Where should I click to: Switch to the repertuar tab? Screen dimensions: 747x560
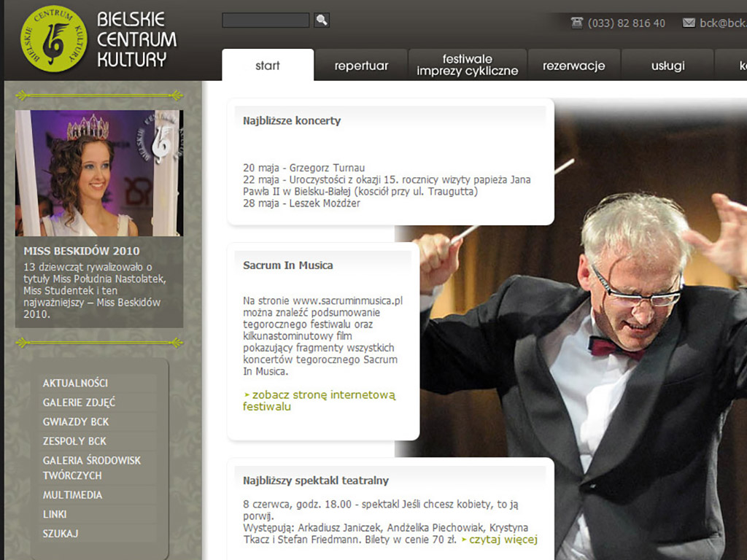click(x=361, y=66)
